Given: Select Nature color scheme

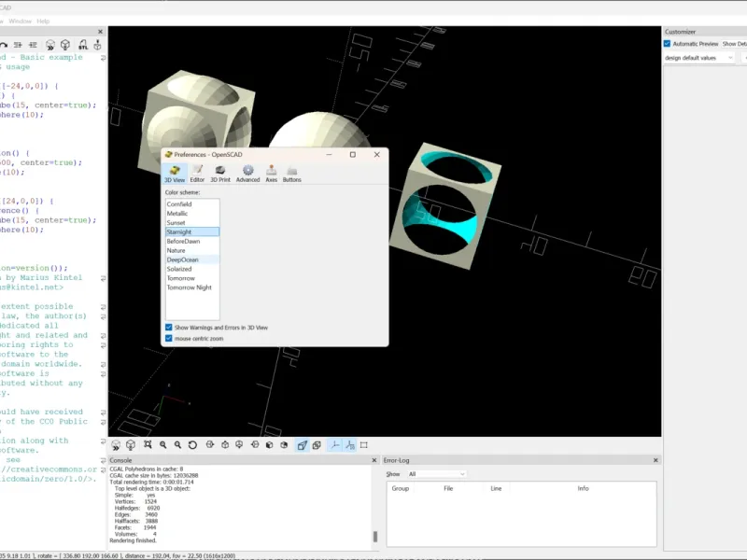Looking at the screenshot, I should coord(192,250).
